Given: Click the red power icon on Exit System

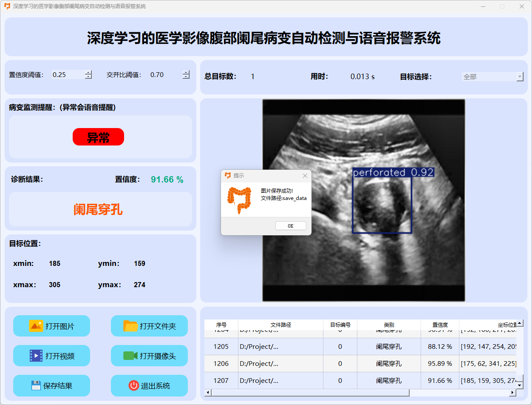Looking at the screenshot, I should pos(134,385).
